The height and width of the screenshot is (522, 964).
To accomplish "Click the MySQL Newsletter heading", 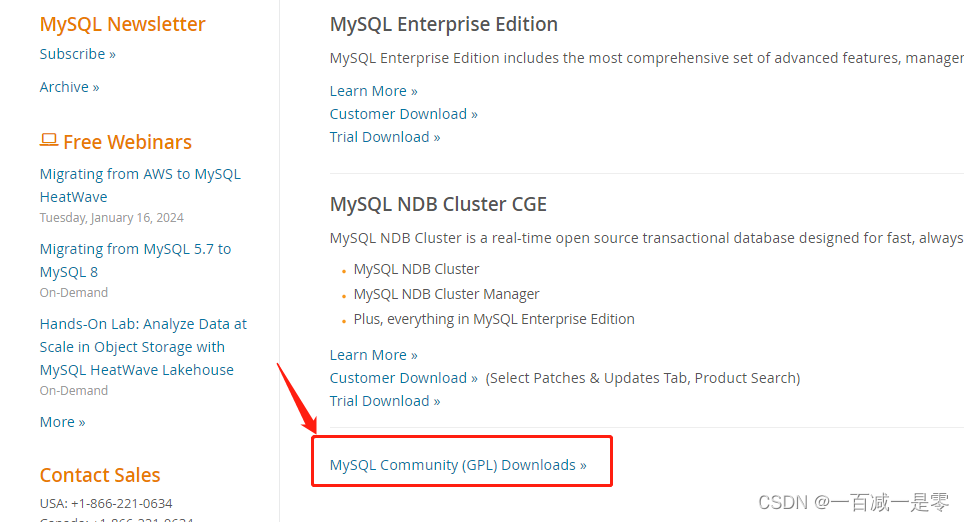I will 122,24.
